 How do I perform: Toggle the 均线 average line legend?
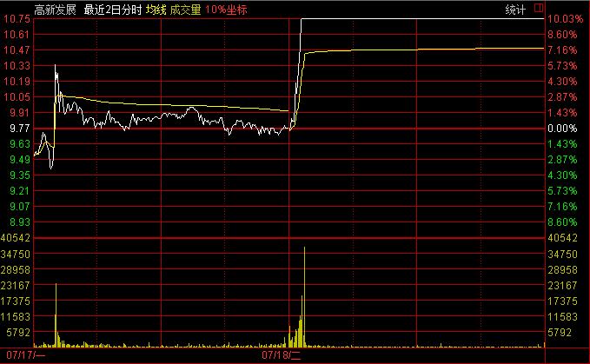156,10
